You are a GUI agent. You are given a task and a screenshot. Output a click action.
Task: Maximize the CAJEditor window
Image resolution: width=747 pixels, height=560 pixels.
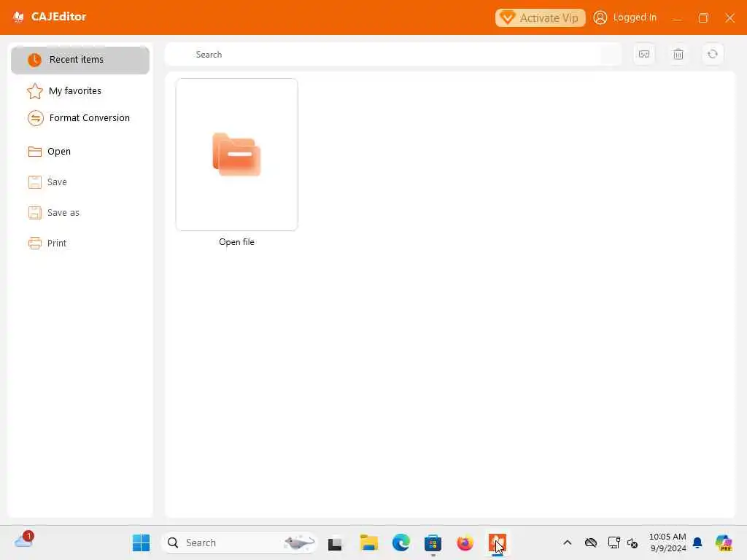click(703, 18)
